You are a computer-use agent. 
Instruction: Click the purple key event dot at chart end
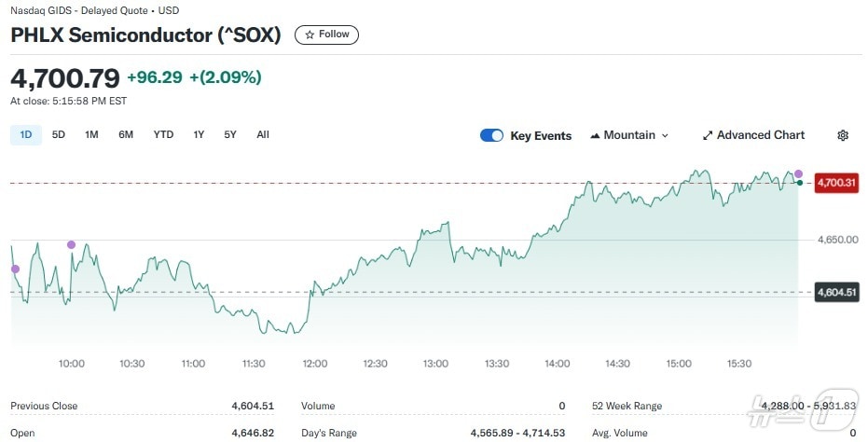(798, 174)
